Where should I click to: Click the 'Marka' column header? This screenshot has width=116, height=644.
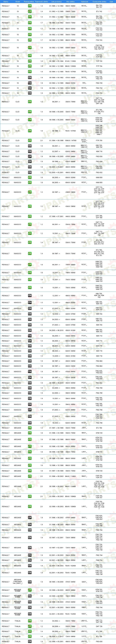coord(6,1)
